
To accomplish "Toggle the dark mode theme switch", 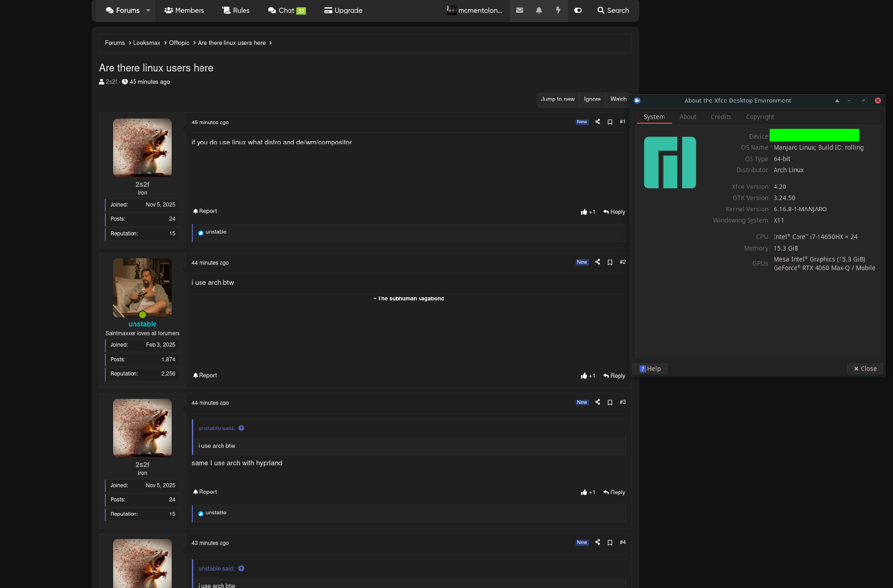I will [578, 10].
